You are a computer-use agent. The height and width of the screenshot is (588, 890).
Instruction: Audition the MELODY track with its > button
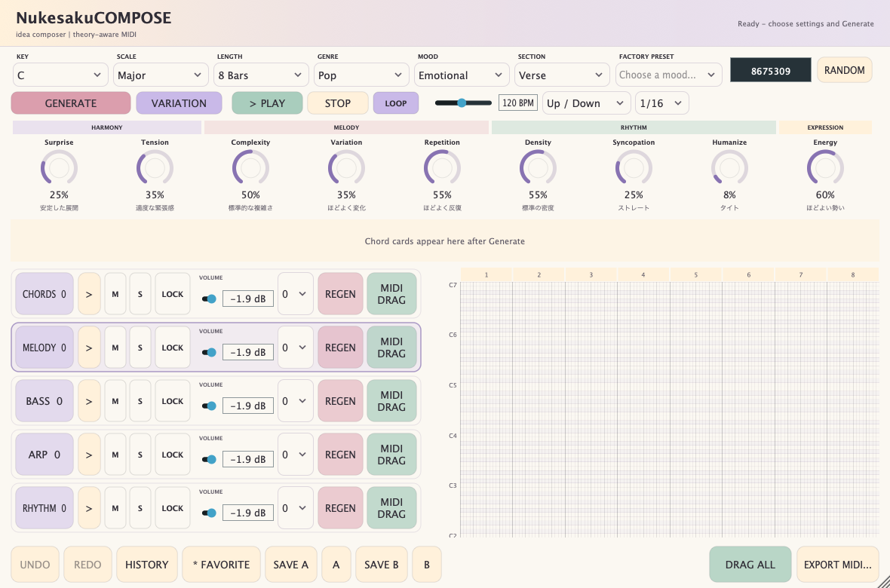point(89,348)
